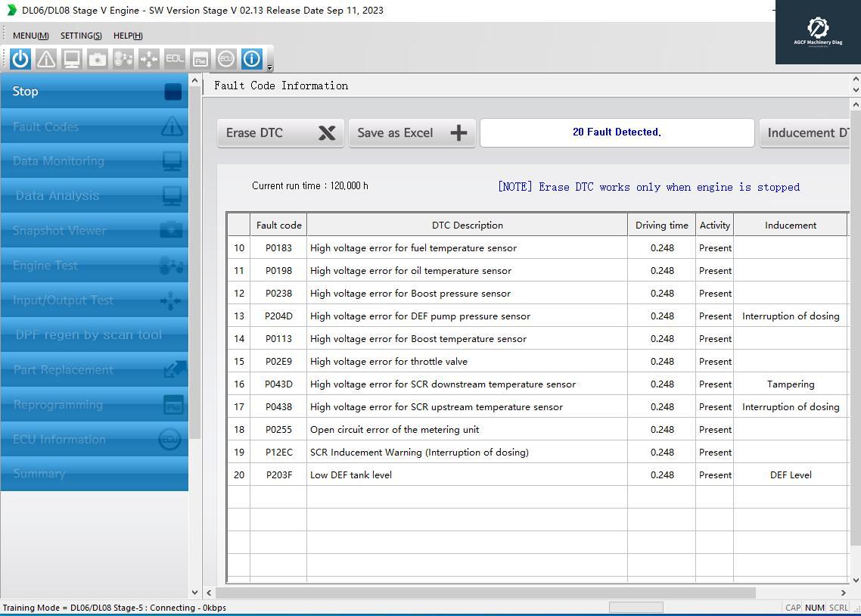Click the Erase DTC button

pos(280,133)
